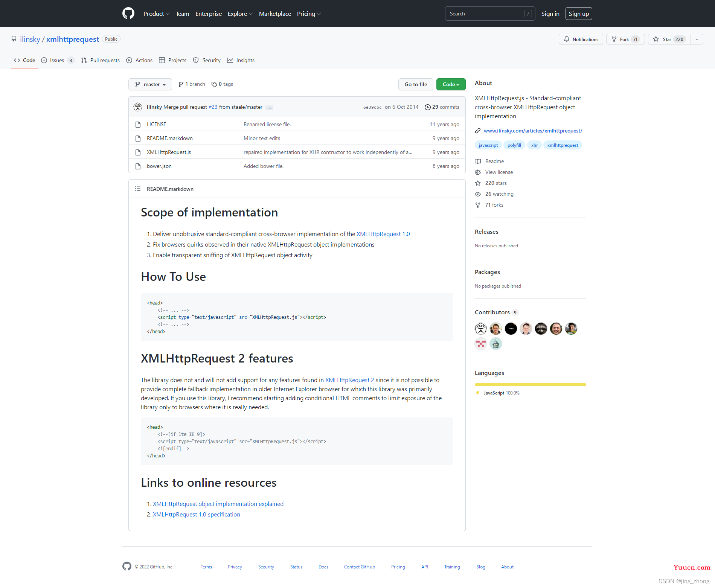715x588 pixels.
Task: Click ilinsky's commit author avatar
Action: pos(138,107)
